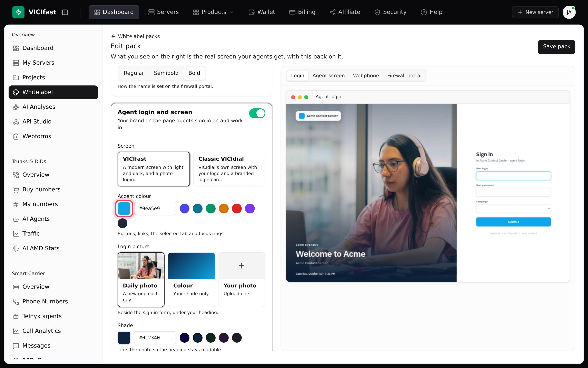This screenshot has height=368, width=588.
Task: Click the accent colour hex field
Action: coord(155,209)
